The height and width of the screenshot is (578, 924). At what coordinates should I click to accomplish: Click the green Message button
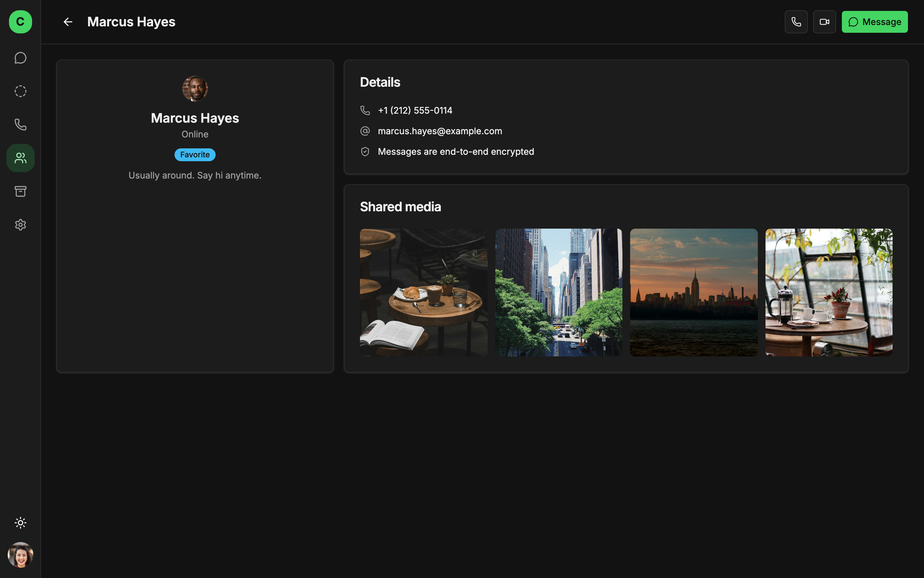pyautogui.click(x=875, y=22)
